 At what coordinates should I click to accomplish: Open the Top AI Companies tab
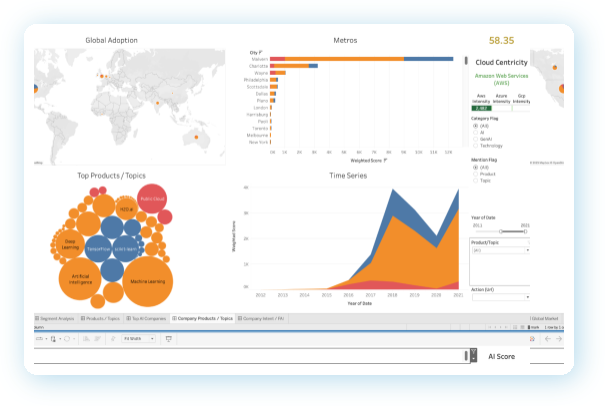(x=146, y=318)
